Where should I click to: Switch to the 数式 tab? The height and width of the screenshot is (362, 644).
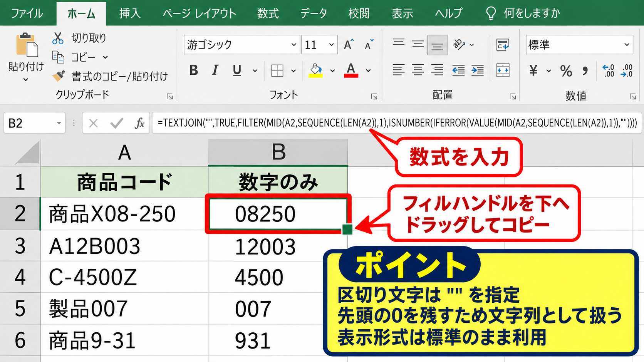point(268,13)
